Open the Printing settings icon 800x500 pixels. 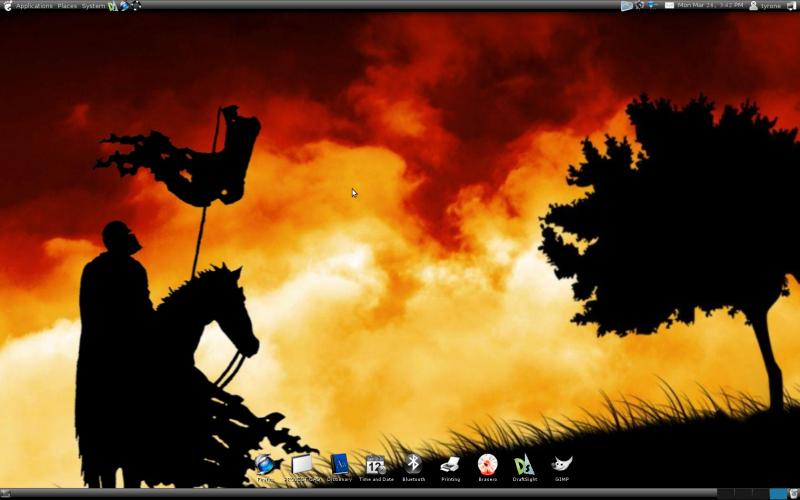click(x=451, y=465)
